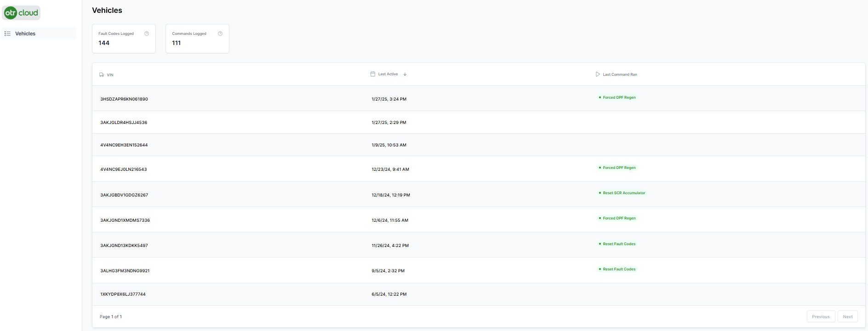Toggle sort arrow on Last Active column

[405, 74]
